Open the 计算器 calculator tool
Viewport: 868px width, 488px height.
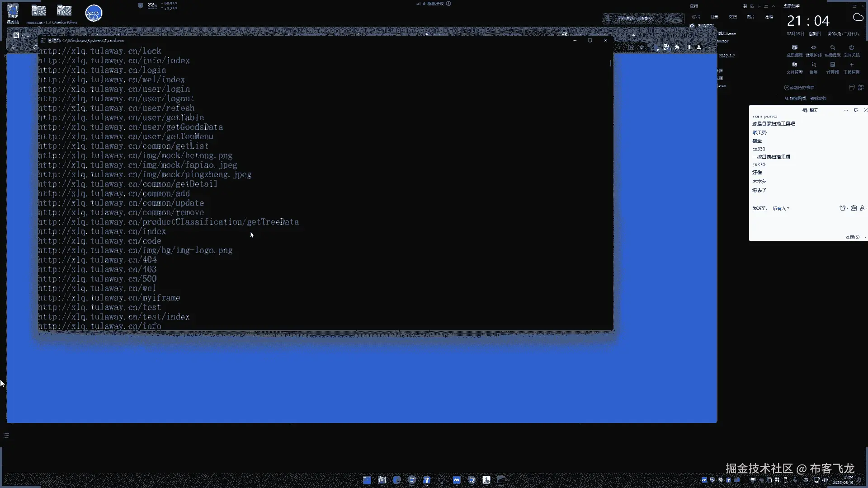pos(832,65)
